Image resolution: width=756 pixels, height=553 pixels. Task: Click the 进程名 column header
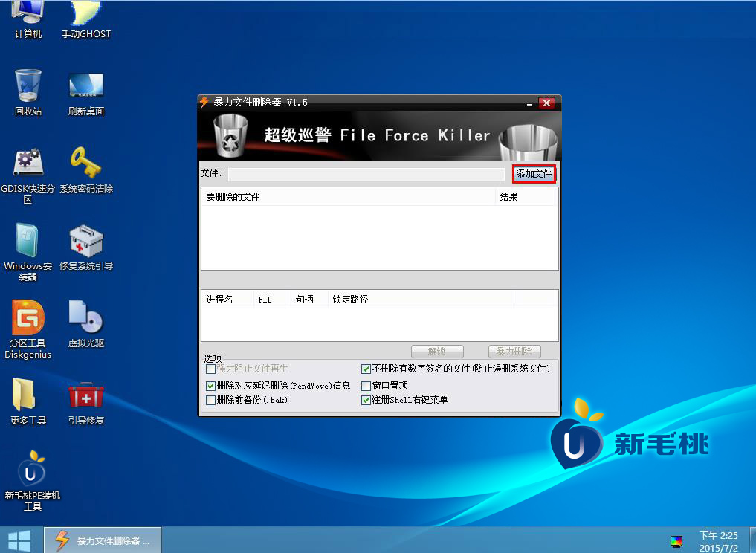(x=227, y=300)
